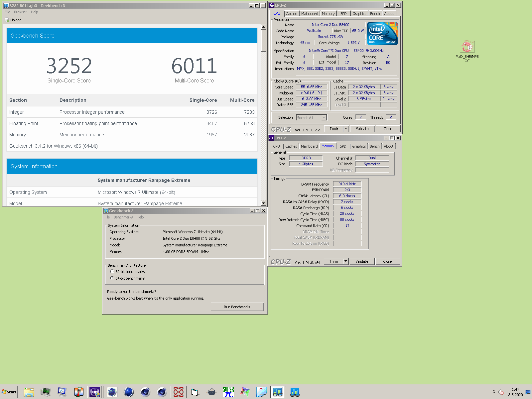
Task: Select 32-bit benchmarks radio button
Action: pos(112,272)
